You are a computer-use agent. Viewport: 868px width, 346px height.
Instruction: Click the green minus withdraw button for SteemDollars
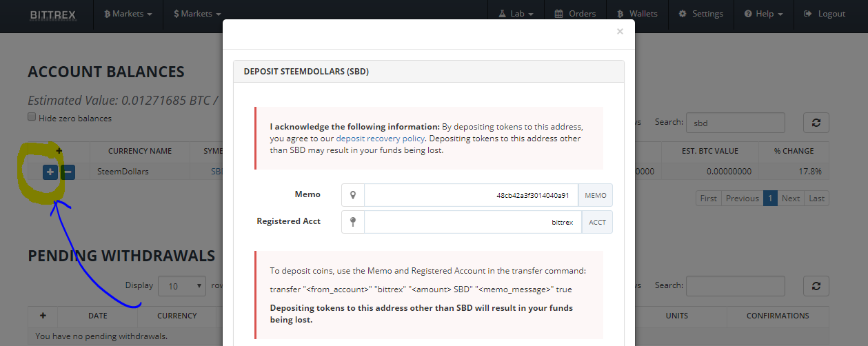pos(68,172)
